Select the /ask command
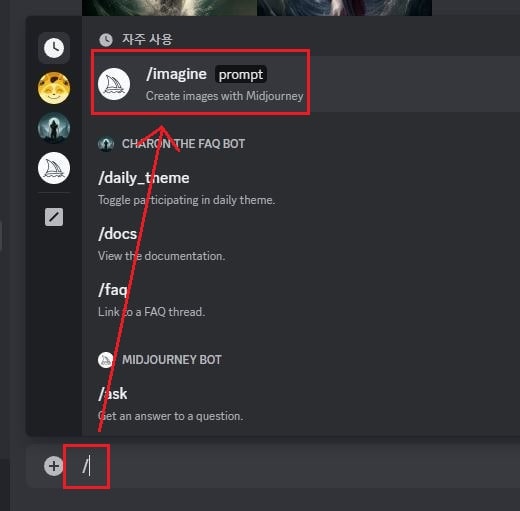This screenshot has height=511, width=520. (113, 394)
